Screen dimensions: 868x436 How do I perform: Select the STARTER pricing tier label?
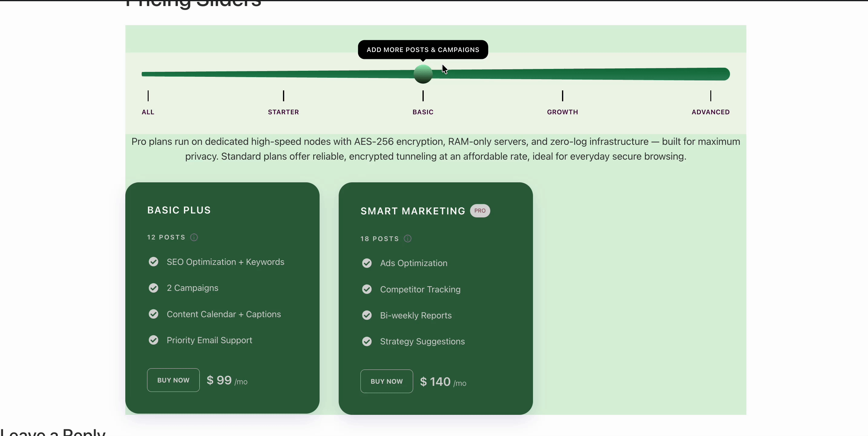pos(283,112)
